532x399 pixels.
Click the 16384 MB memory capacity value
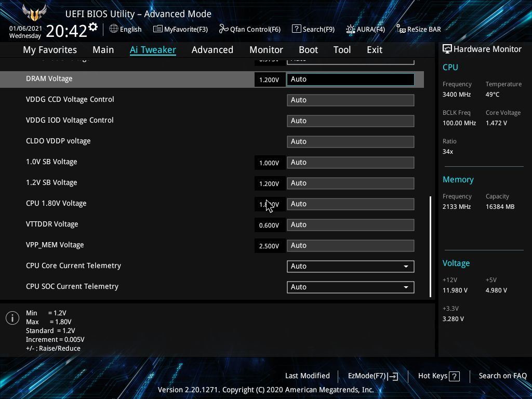[500, 207]
